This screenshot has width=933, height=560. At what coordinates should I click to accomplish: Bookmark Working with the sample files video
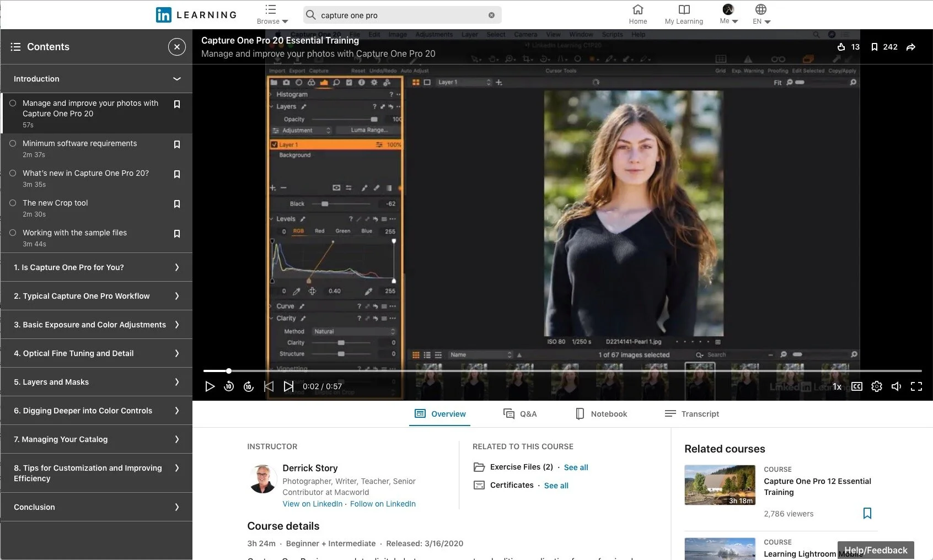coord(177,234)
